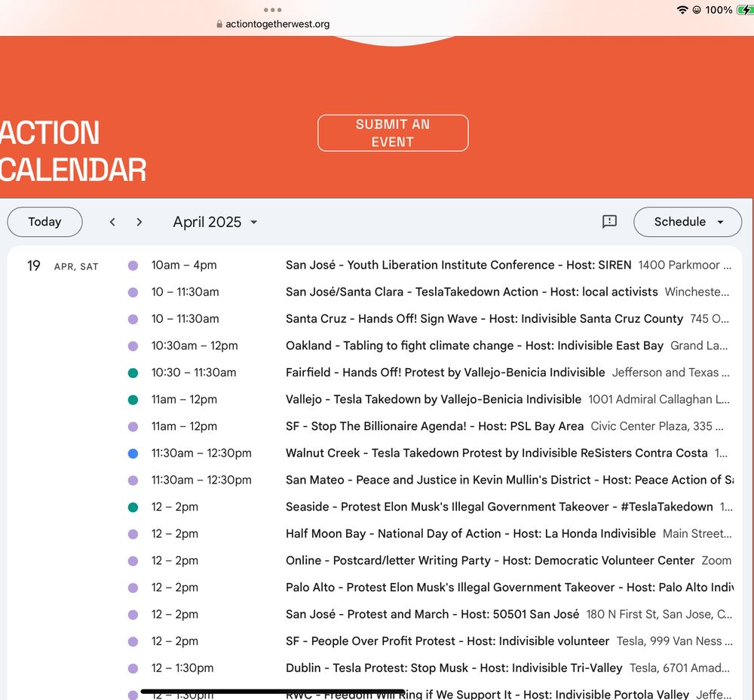The height and width of the screenshot is (700, 754).
Task: Click the 10:30am – 12pm time entry
Action: click(195, 346)
